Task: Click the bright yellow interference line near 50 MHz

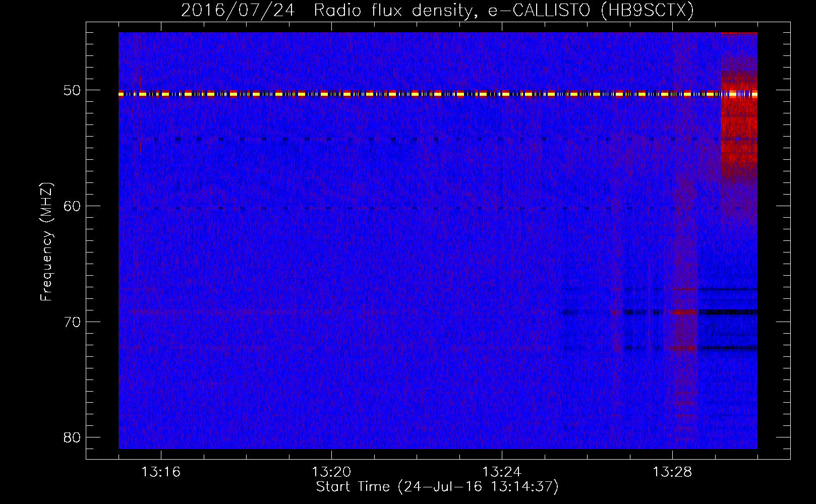Action: click(x=438, y=94)
